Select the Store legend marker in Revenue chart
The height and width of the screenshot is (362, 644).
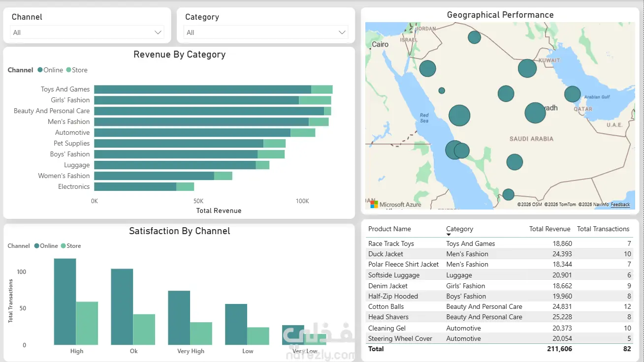[x=69, y=70]
